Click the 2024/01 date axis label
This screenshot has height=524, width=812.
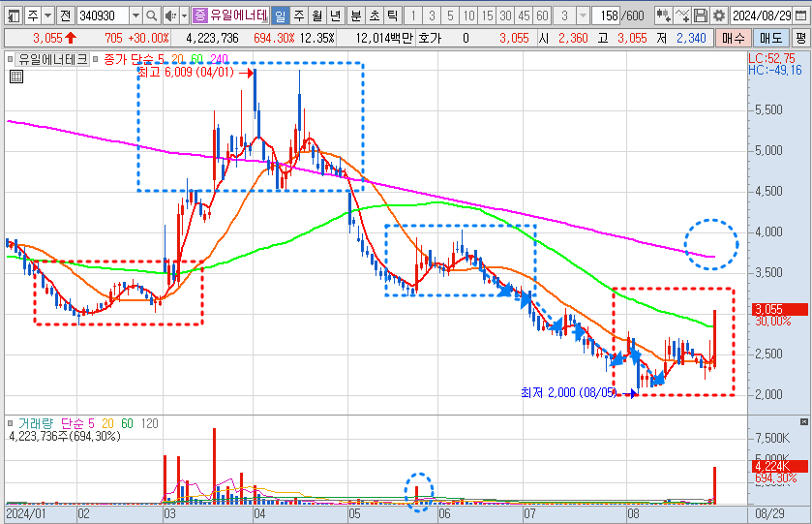click(x=26, y=514)
